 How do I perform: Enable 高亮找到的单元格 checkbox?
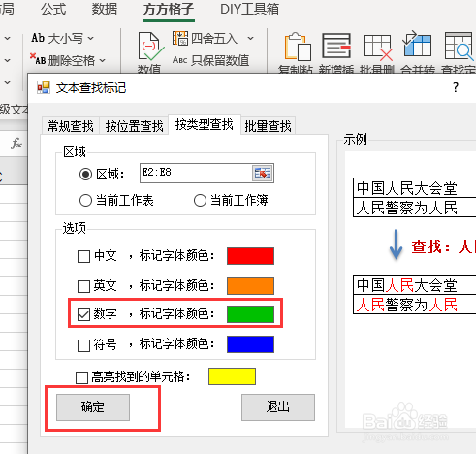click(x=81, y=377)
